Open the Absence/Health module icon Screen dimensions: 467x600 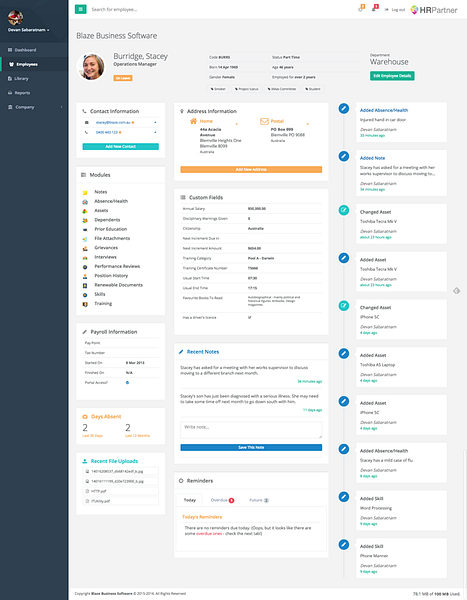pos(85,201)
